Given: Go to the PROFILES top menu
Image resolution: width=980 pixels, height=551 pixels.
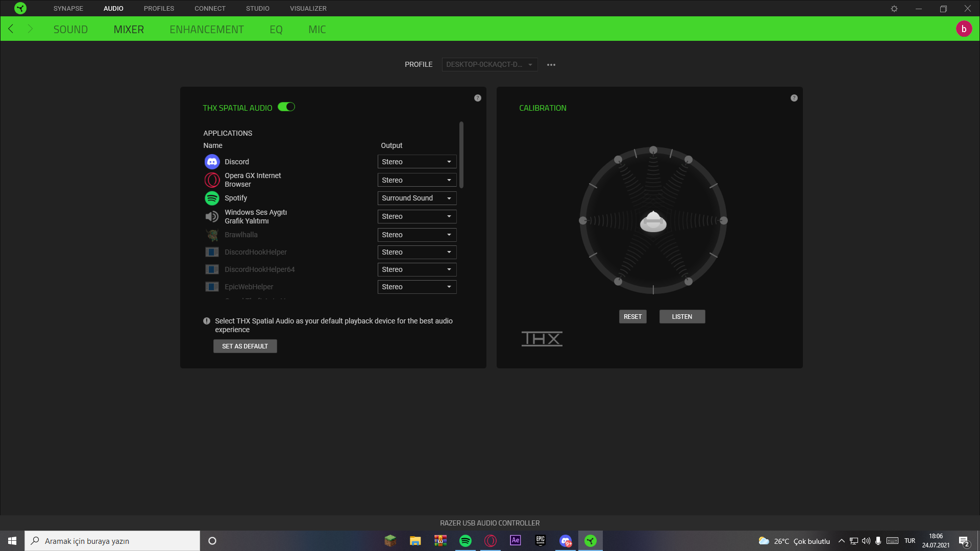Looking at the screenshot, I should (159, 9).
